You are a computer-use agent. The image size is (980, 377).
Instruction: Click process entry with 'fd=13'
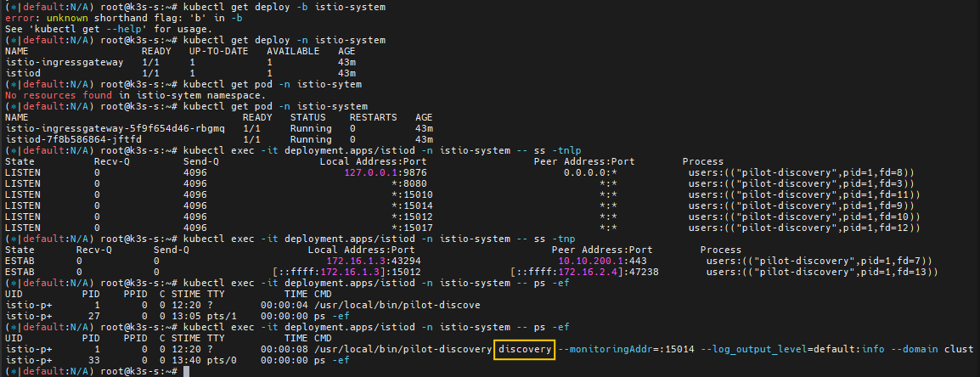pyautogui.click(x=823, y=272)
